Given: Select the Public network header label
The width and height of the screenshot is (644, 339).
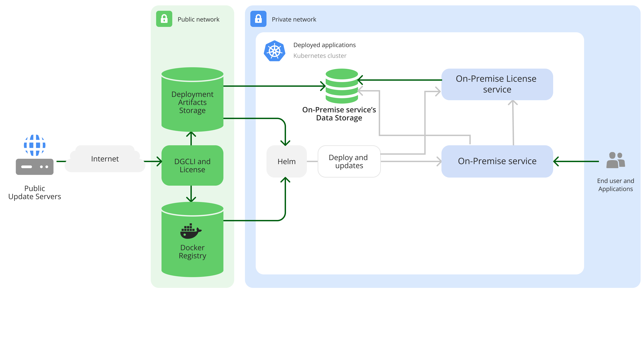Looking at the screenshot, I should [x=198, y=19].
